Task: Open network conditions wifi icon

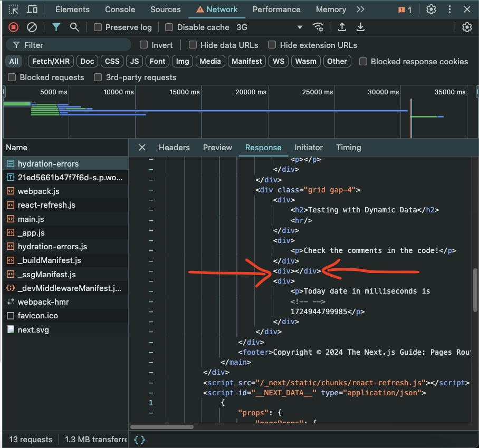Action: 318,27
